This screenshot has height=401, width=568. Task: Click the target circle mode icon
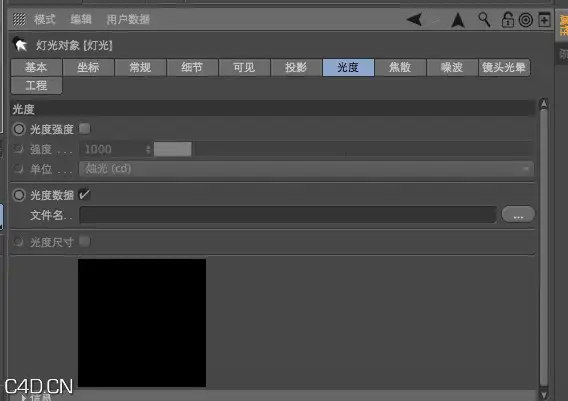[526, 20]
